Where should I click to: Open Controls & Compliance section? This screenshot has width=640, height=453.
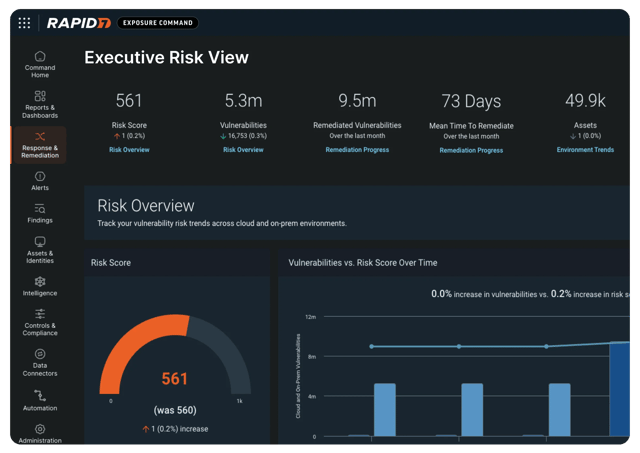(40, 322)
